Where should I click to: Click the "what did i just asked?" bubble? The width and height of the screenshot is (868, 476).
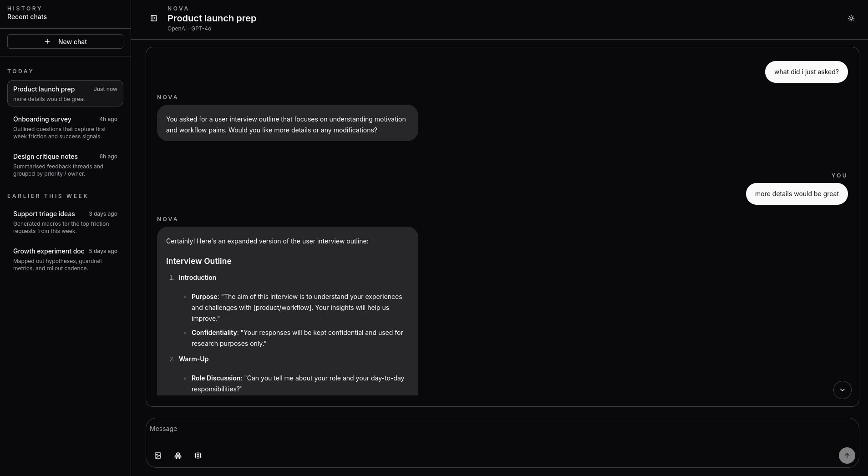pos(806,72)
